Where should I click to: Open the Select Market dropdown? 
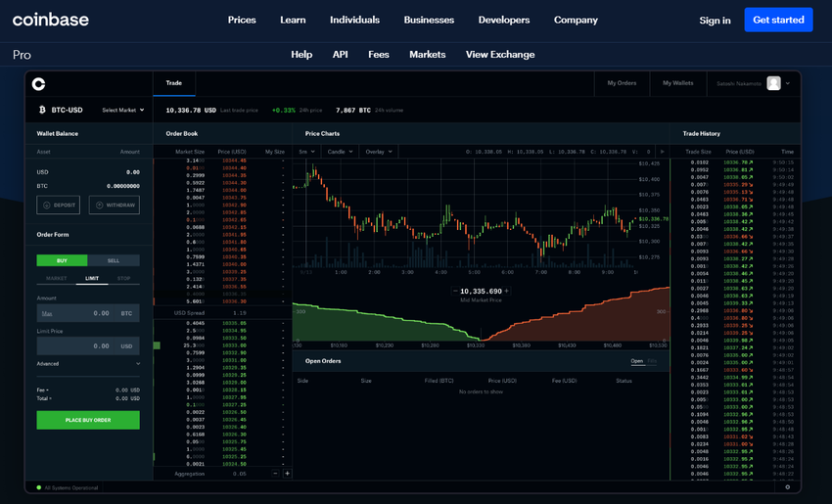click(x=123, y=111)
